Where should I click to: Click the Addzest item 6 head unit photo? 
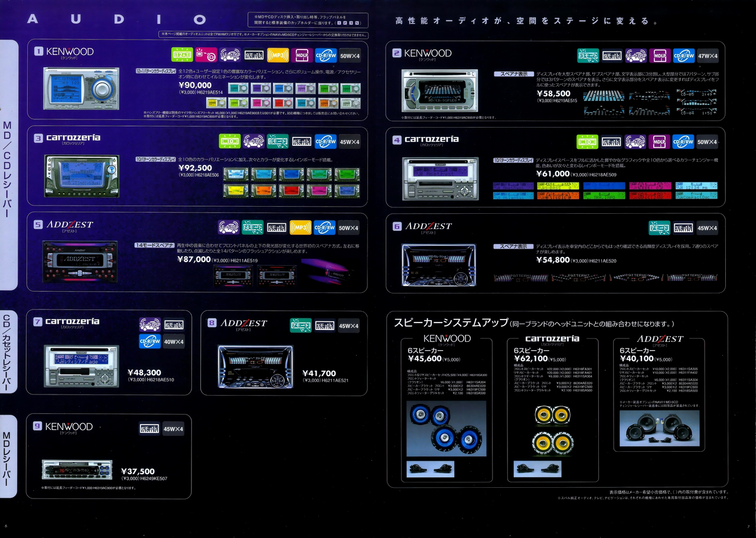[x=439, y=265]
